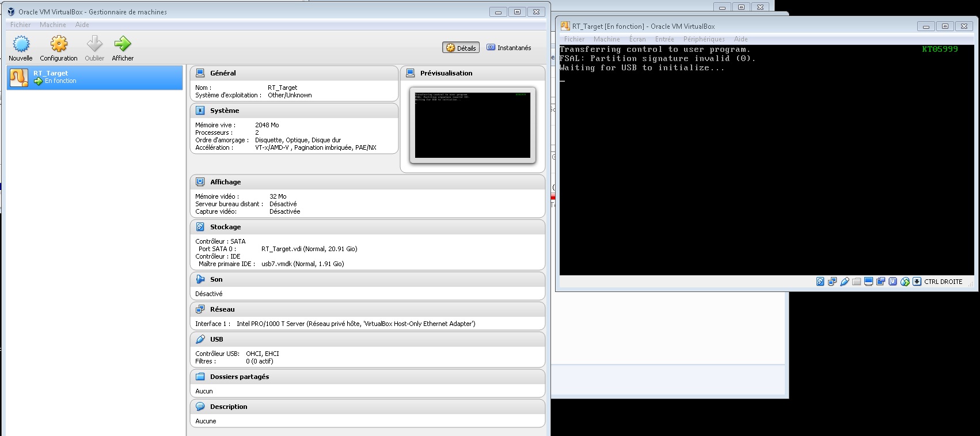
Task: Click the Stockage section header
Action: [x=367, y=227]
